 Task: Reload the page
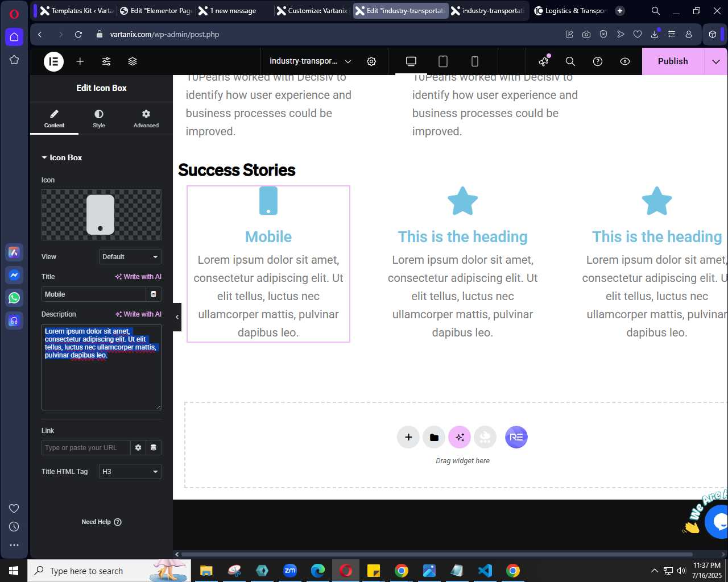pyautogui.click(x=78, y=35)
